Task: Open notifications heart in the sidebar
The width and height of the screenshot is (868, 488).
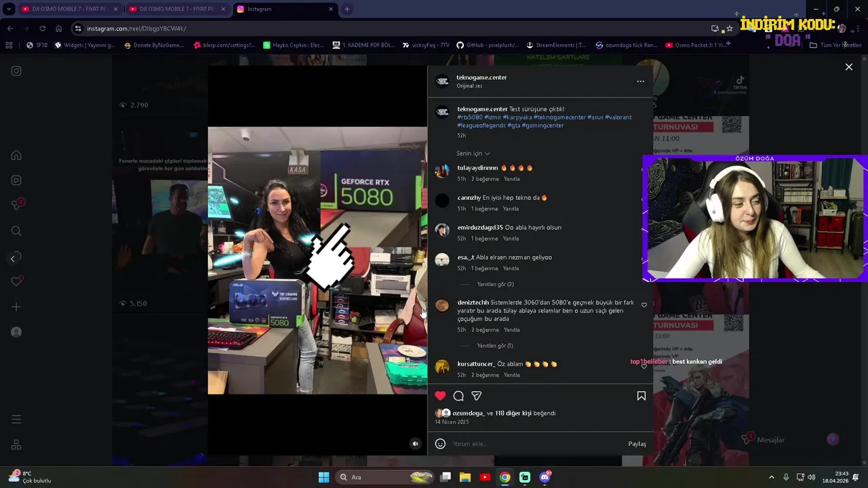Action: point(17,281)
